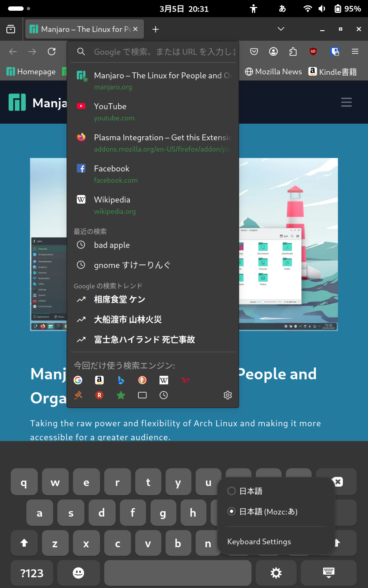Open search settings gear in URL dropdown
Viewport: 368px width, 588px height.
point(228,395)
